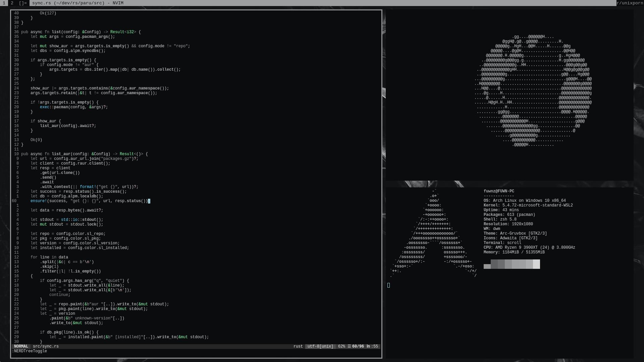Switch to workspace tag 2 in the dwm bar
Screen dimensions: 644x362
pos(12,3)
